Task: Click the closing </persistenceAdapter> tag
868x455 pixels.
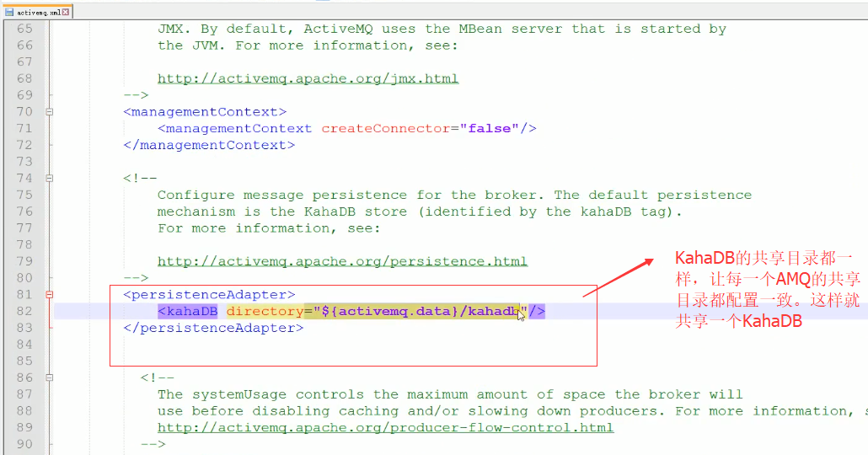Action: [214, 328]
